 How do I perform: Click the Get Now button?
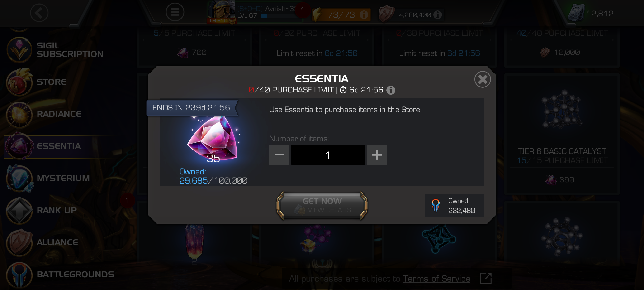pyautogui.click(x=322, y=205)
